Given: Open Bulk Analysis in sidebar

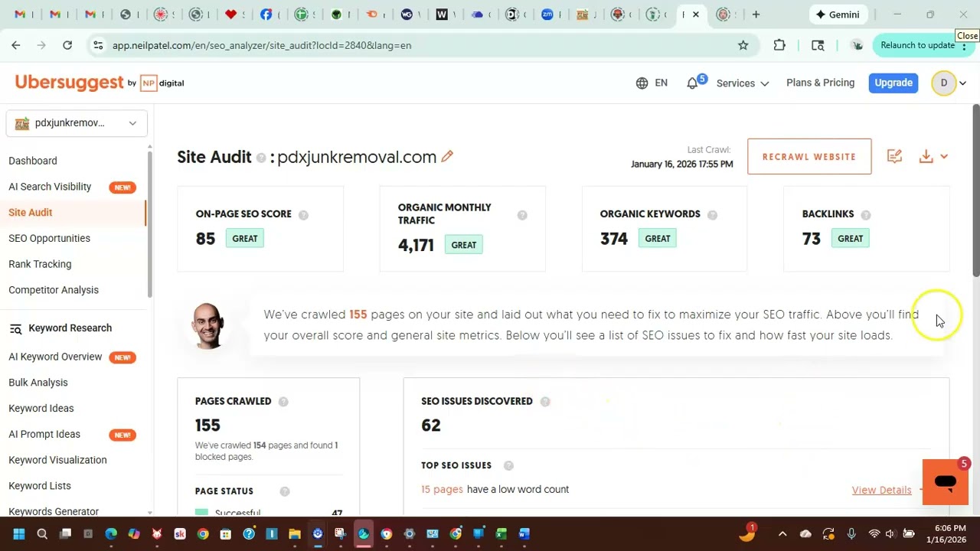Looking at the screenshot, I should click(38, 383).
